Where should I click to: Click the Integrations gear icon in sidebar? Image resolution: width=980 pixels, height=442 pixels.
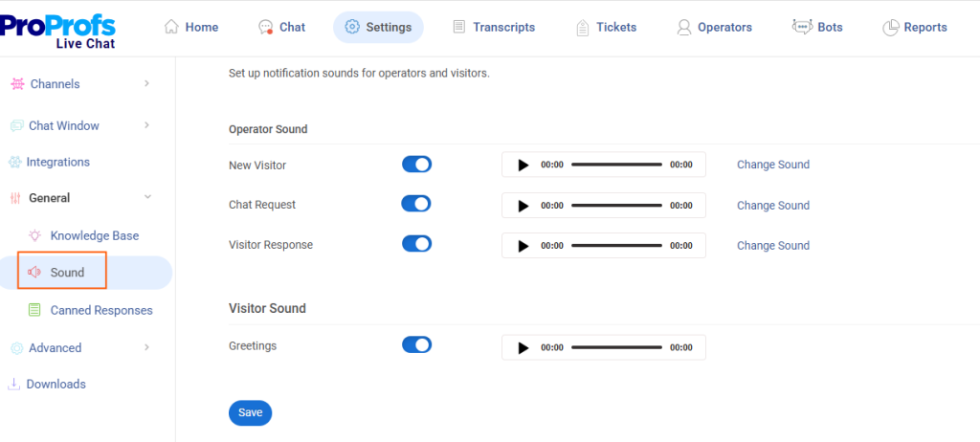[x=14, y=163]
